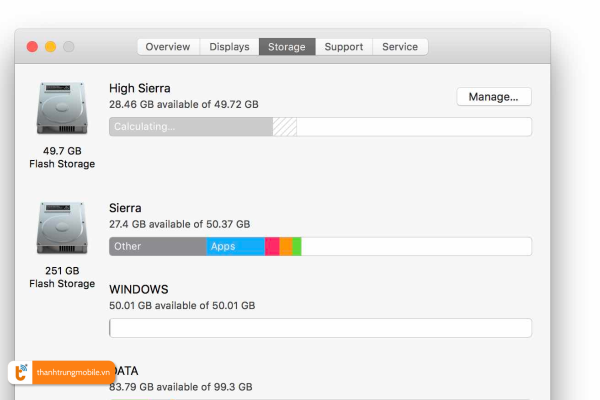Click the orange segment in Sierra storage bar
The height and width of the screenshot is (400, 600).
pos(286,246)
